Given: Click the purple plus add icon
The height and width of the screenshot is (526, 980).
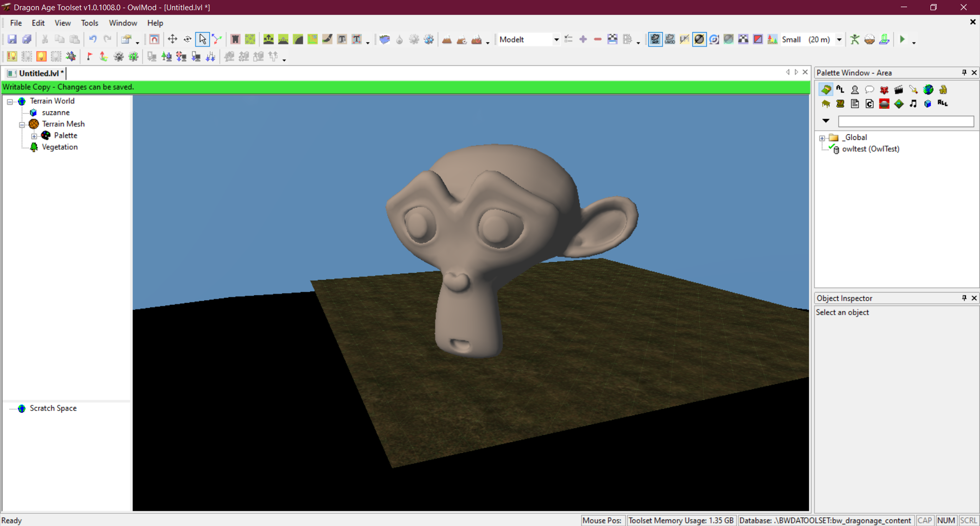Looking at the screenshot, I should coord(583,39).
